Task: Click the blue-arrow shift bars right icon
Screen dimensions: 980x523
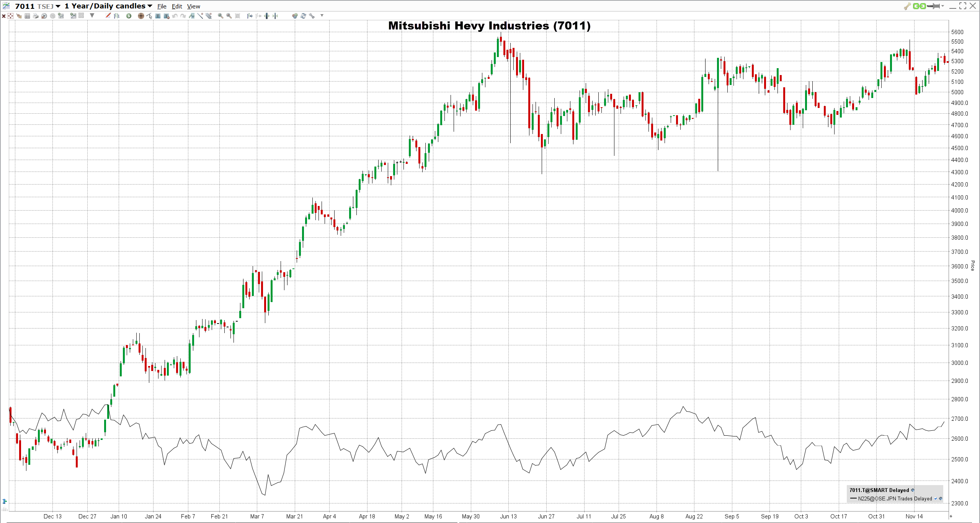Action: [x=250, y=16]
